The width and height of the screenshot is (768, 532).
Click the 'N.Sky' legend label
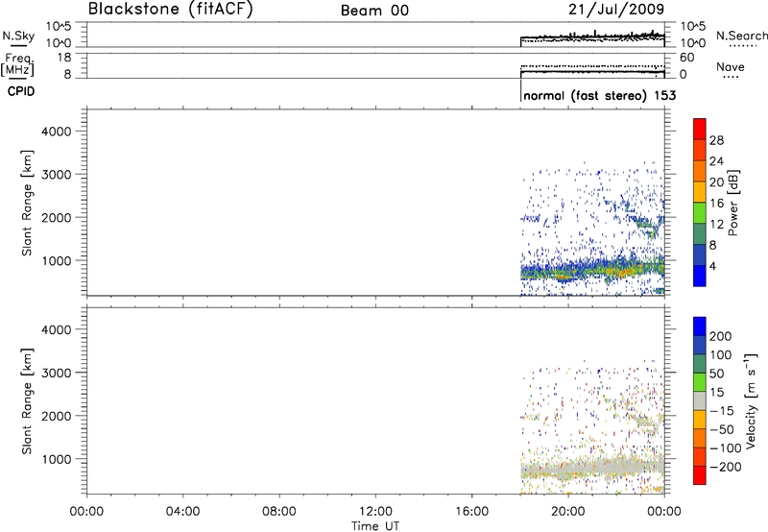click(x=18, y=36)
